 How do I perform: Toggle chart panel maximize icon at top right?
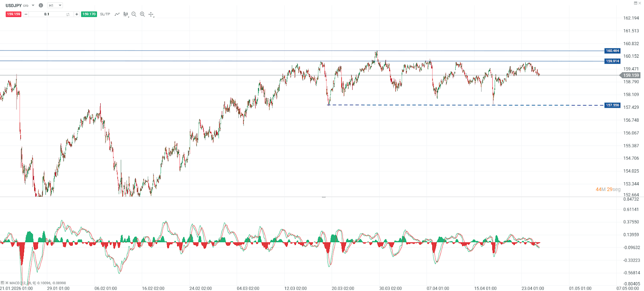tap(635, 3)
